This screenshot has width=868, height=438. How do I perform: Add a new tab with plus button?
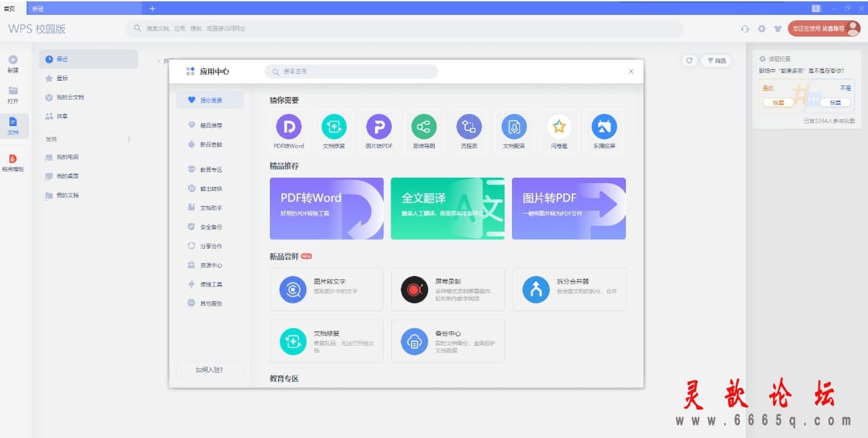pos(152,8)
